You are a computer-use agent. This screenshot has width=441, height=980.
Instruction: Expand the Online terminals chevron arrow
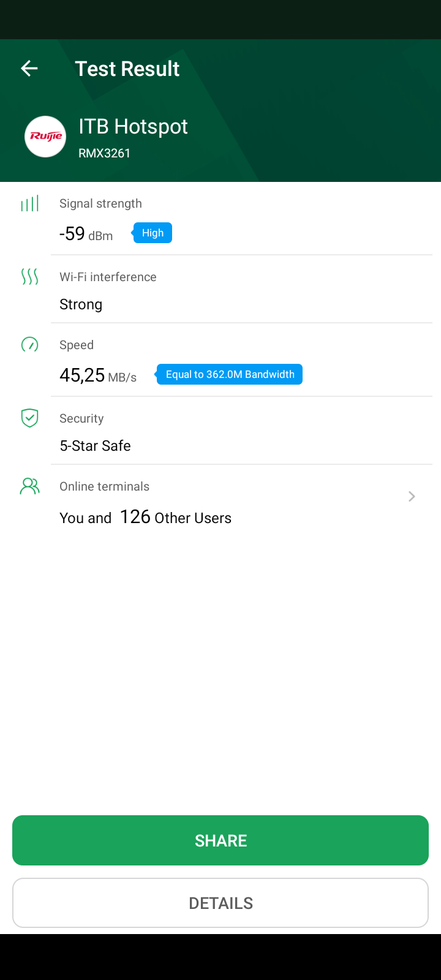[x=412, y=496]
